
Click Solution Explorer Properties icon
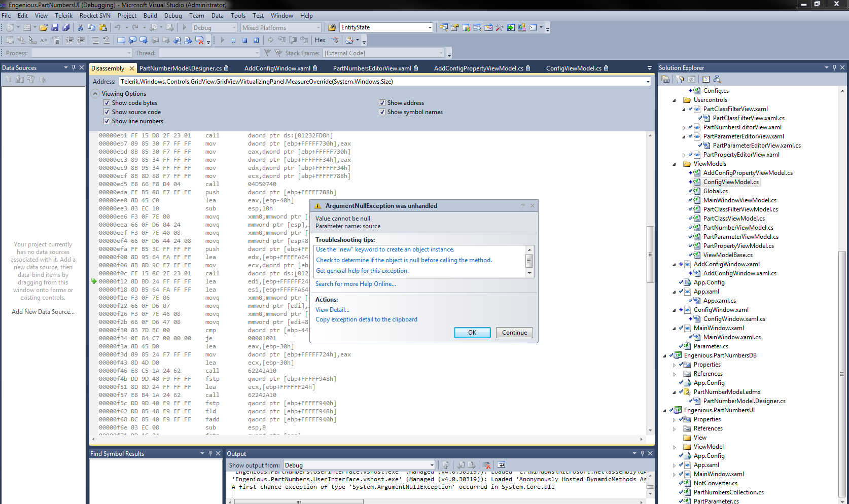click(x=665, y=79)
